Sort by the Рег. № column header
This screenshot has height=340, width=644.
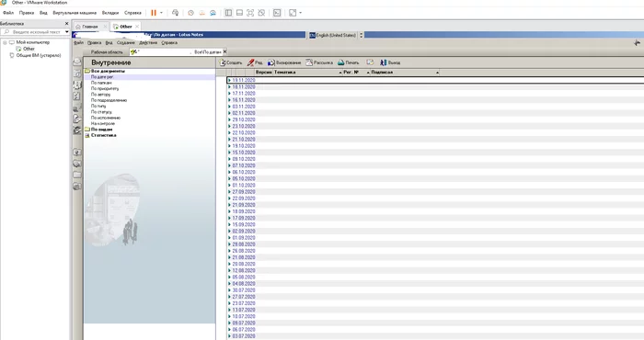point(356,73)
